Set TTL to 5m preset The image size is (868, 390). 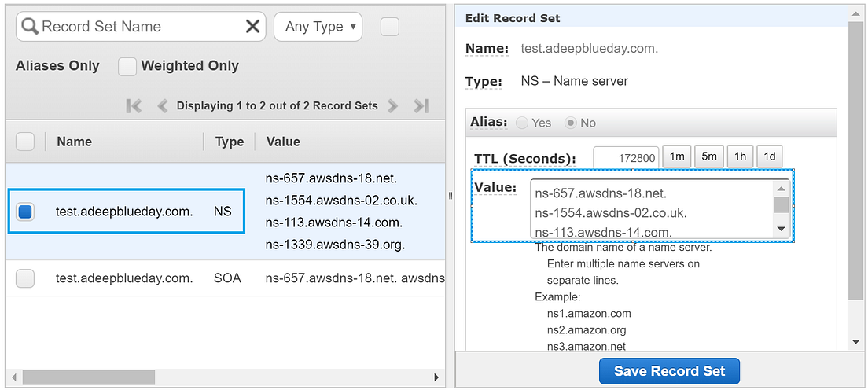[x=709, y=156]
